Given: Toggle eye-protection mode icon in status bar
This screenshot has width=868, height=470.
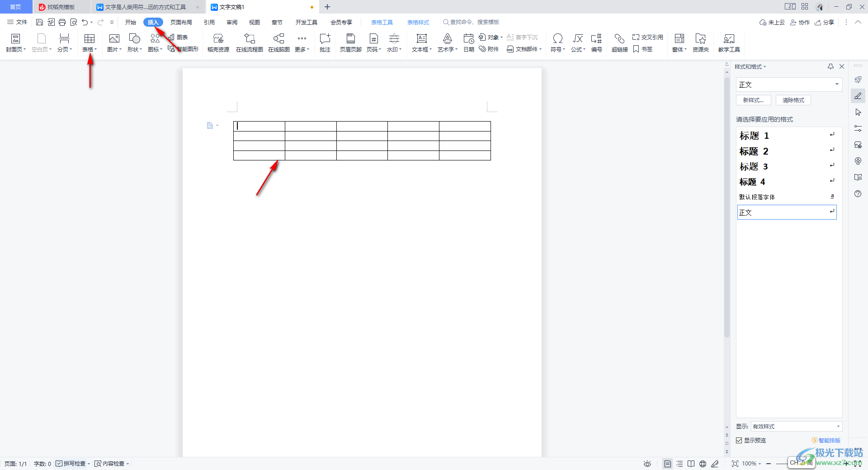Looking at the screenshot, I should click(647, 464).
